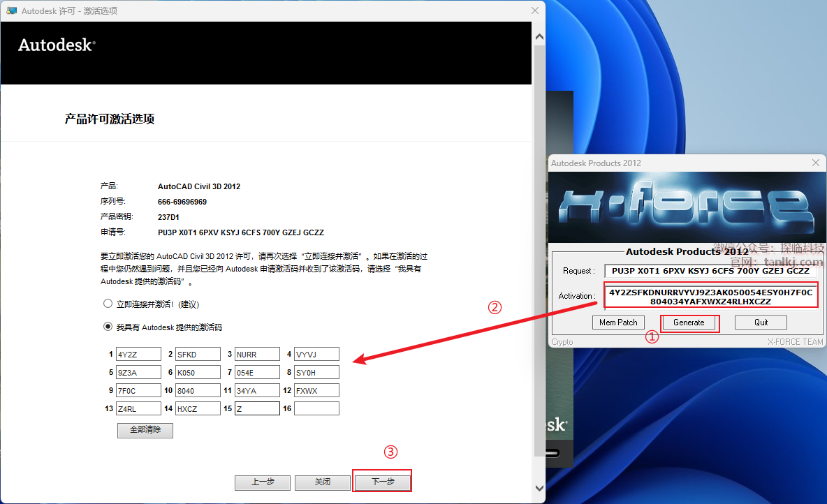Image resolution: width=827 pixels, height=504 pixels.
Task: Click the Mem Patch button
Action: (618, 323)
